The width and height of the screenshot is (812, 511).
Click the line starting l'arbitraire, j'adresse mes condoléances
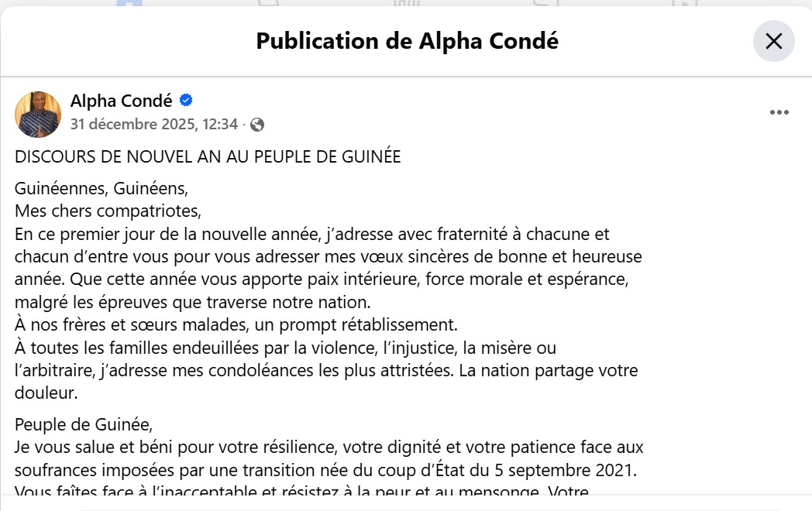point(325,370)
